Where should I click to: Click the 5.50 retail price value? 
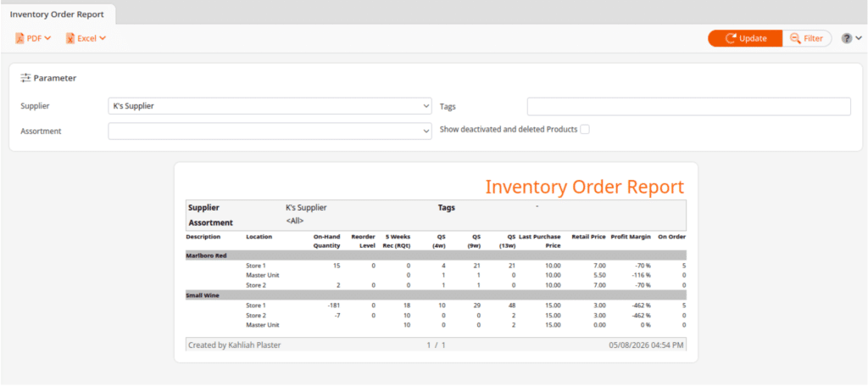599,276
